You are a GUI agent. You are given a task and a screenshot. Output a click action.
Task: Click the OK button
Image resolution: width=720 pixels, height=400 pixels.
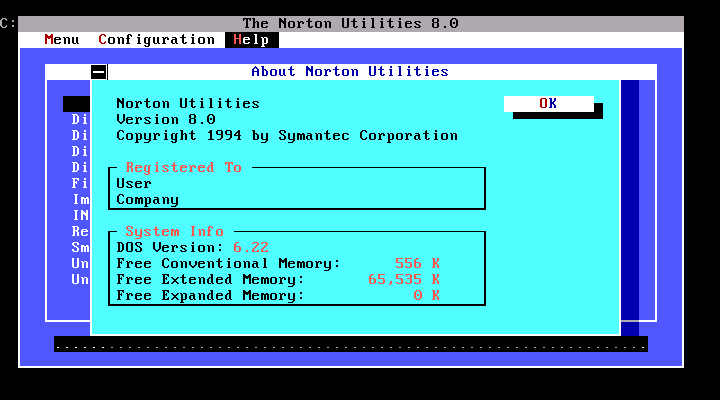pyautogui.click(x=549, y=104)
